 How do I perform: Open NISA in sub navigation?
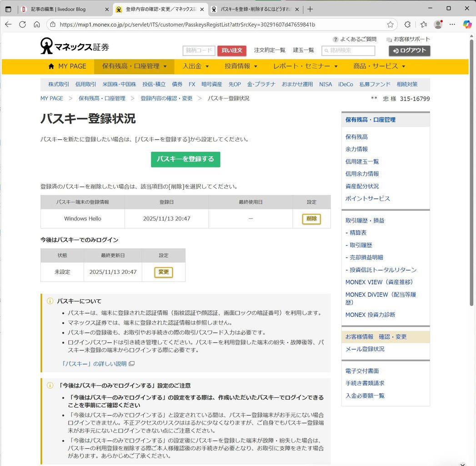coord(326,84)
